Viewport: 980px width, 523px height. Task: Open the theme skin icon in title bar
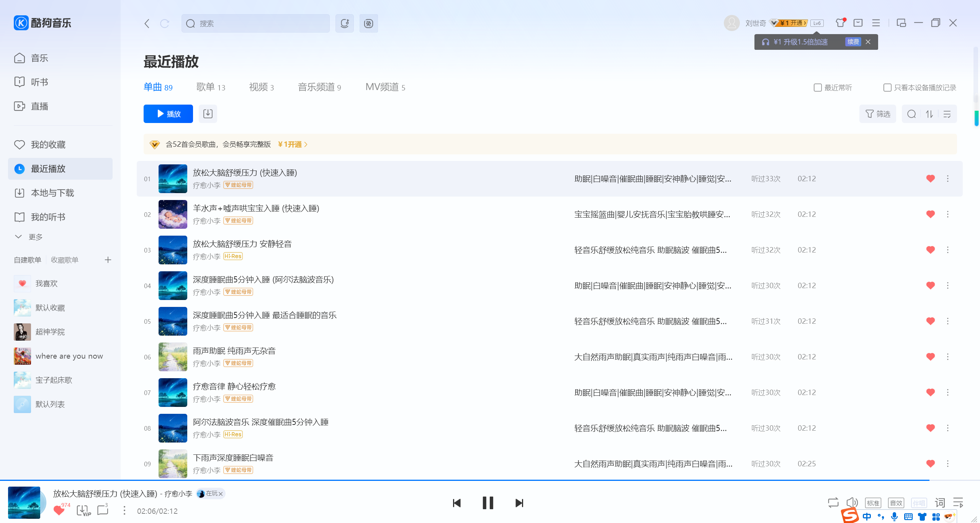click(840, 23)
